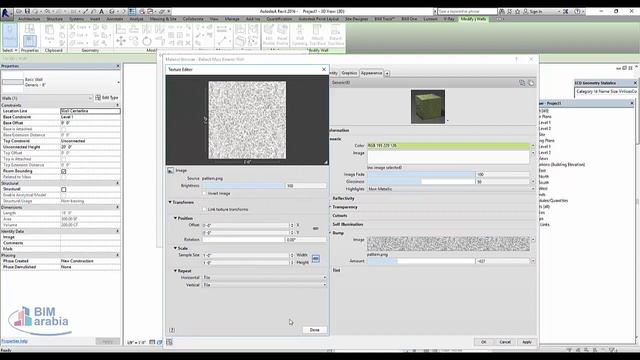
Task: Open the Select panel dropdown in ribbon
Action: pos(10,50)
